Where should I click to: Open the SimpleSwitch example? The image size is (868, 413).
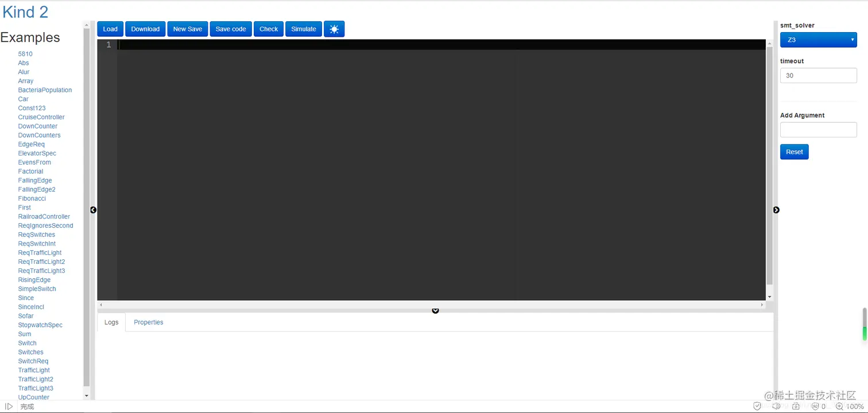pos(37,289)
